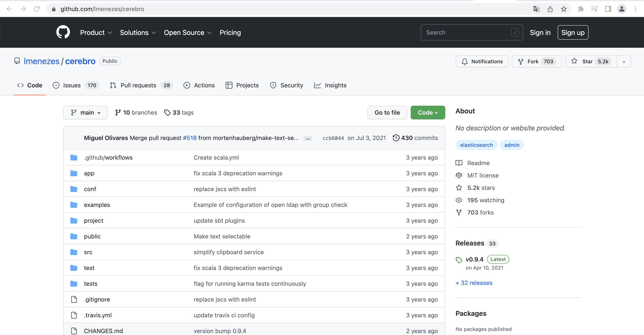
Task: Click the tag icon beside v0.9.4
Action: [x=459, y=260]
